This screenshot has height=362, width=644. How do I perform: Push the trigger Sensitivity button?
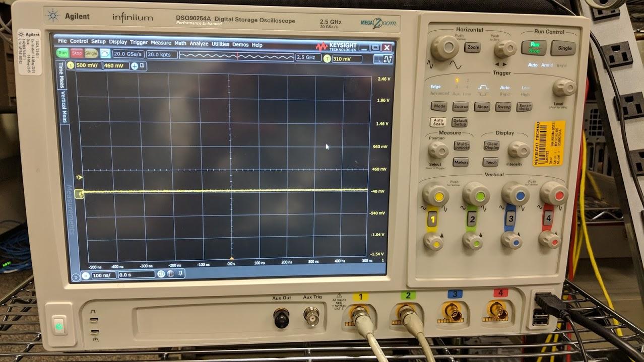click(524, 107)
